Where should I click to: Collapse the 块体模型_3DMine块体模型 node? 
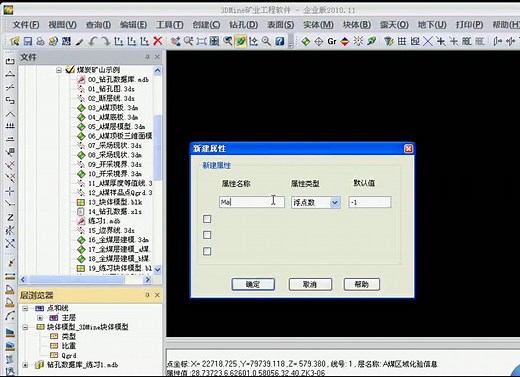pos(25,327)
